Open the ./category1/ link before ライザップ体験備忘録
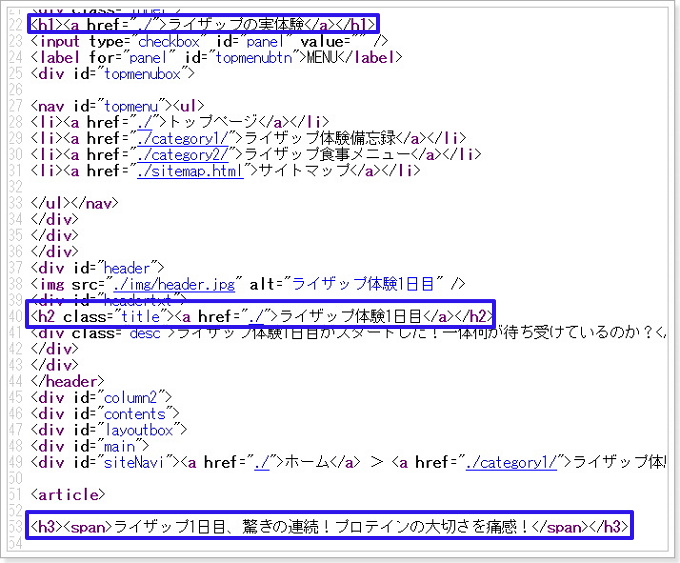The image size is (680, 563). point(186,137)
